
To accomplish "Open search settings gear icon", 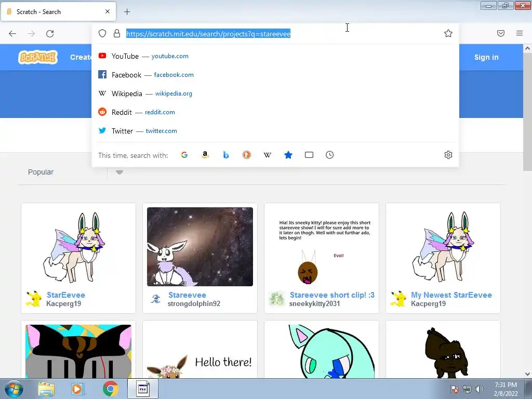I will click(x=448, y=155).
